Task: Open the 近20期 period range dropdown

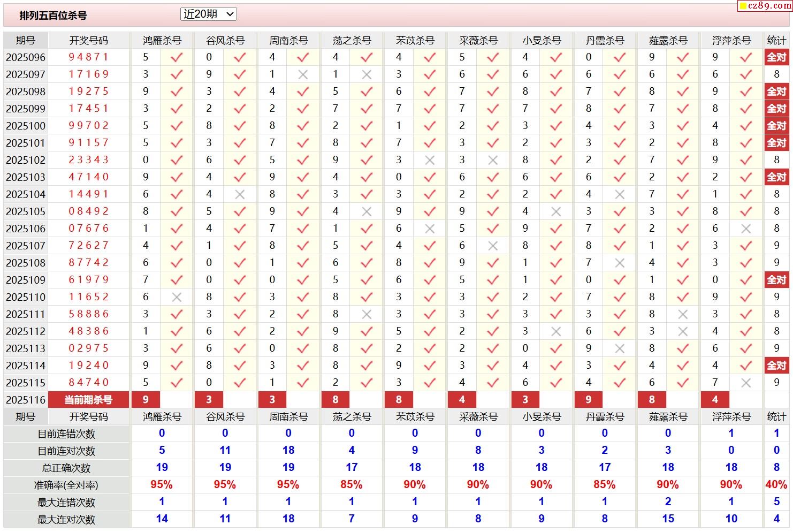Action: [209, 14]
